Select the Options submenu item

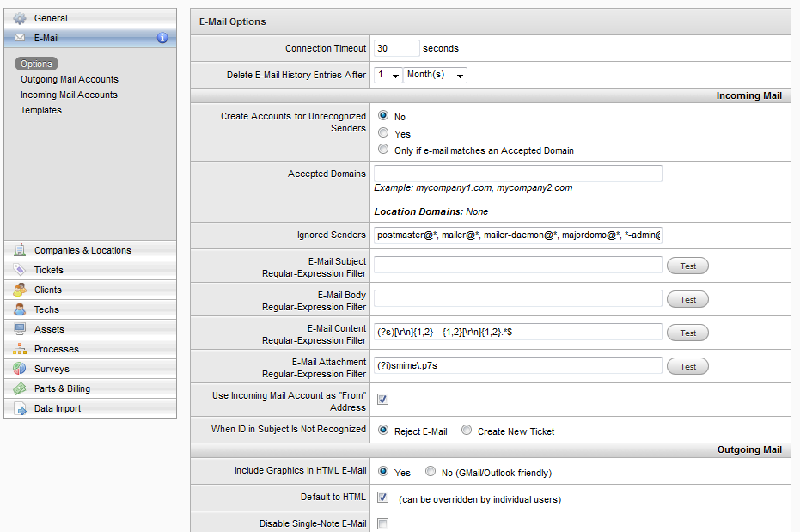click(36, 64)
